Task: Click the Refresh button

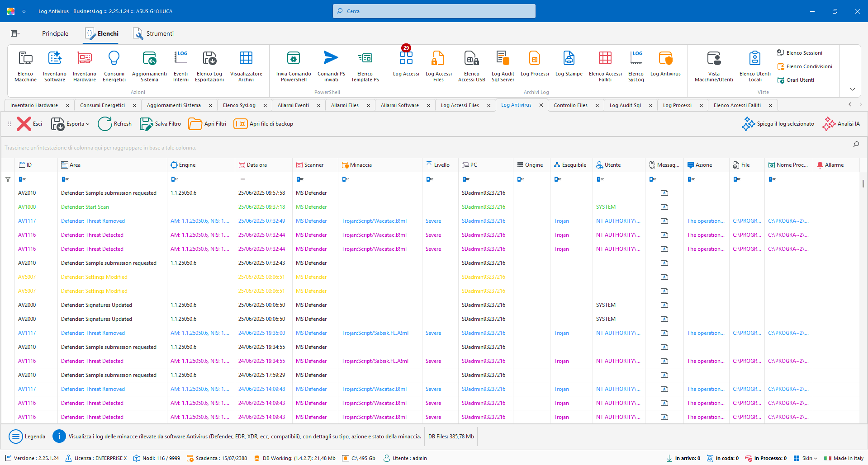Action: click(x=115, y=124)
